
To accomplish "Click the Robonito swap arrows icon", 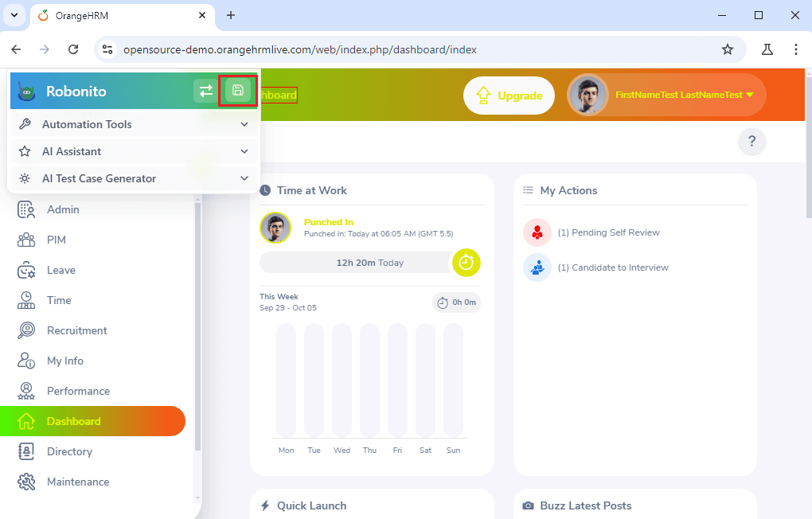I will click(x=205, y=91).
